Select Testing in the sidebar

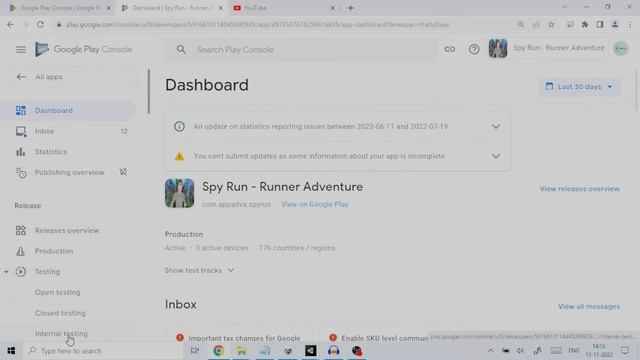[47, 272]
